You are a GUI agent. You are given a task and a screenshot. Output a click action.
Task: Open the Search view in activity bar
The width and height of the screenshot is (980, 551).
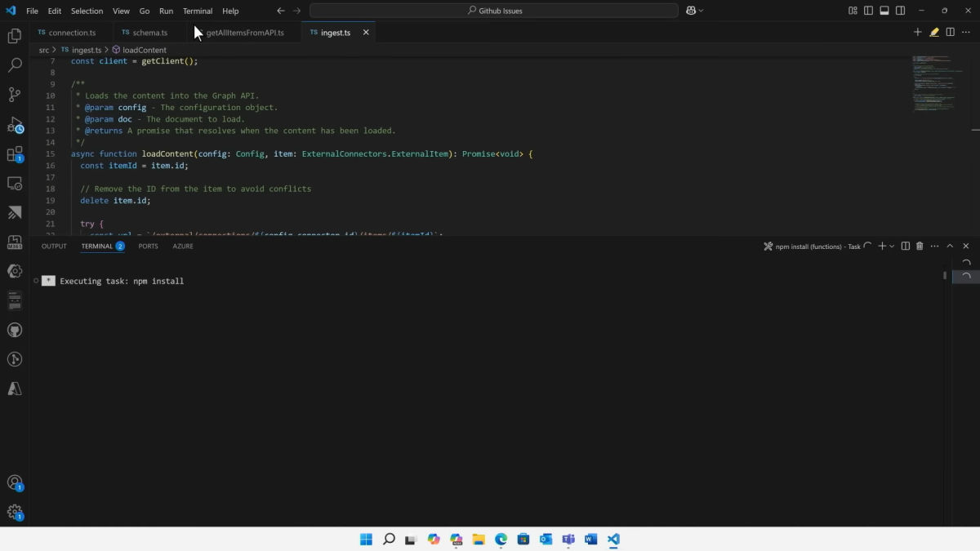pos(14,65)
